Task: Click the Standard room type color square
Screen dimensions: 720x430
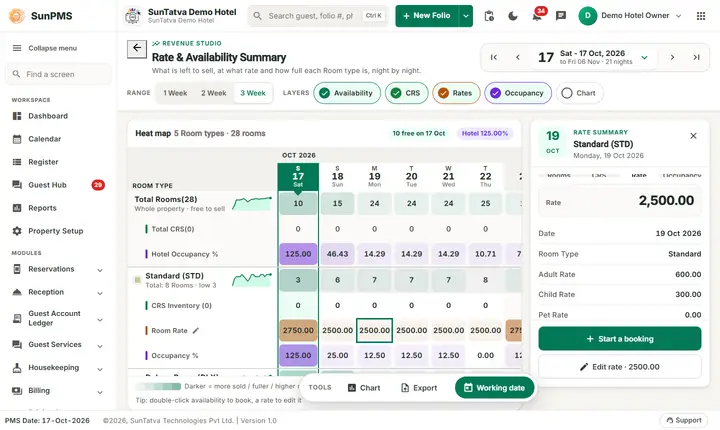Action: 137,280
